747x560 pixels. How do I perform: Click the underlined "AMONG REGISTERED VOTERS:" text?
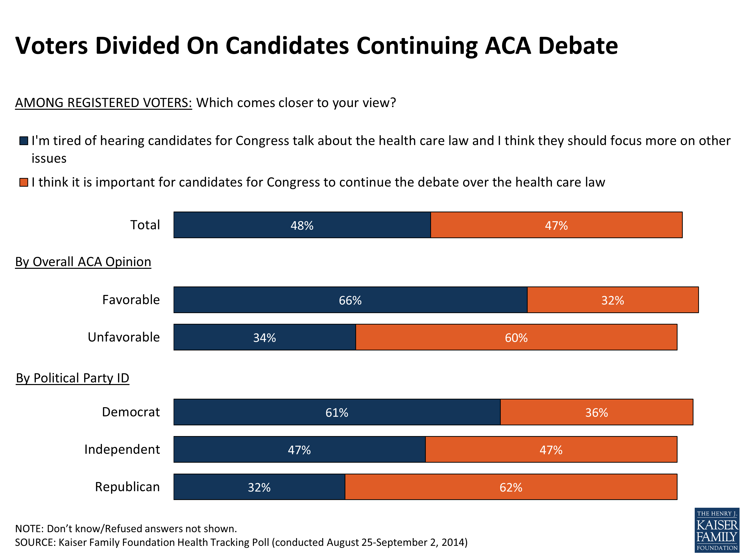pos(103,103)
